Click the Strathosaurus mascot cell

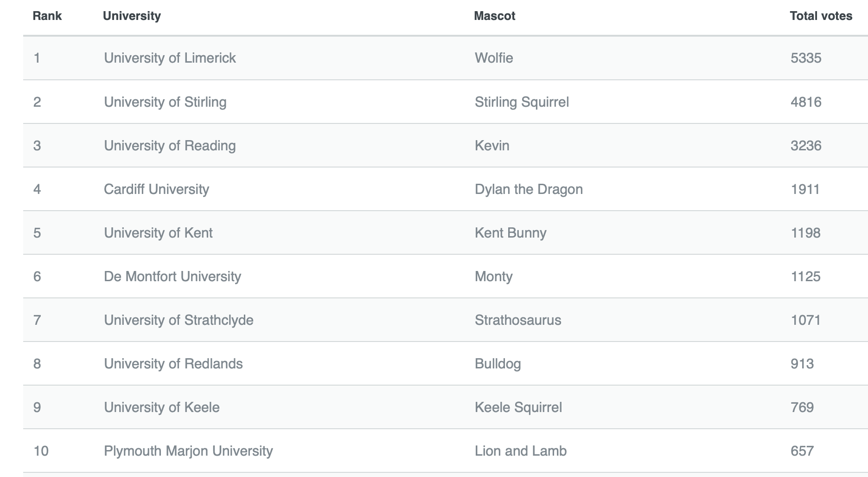[x=518, y=320]
